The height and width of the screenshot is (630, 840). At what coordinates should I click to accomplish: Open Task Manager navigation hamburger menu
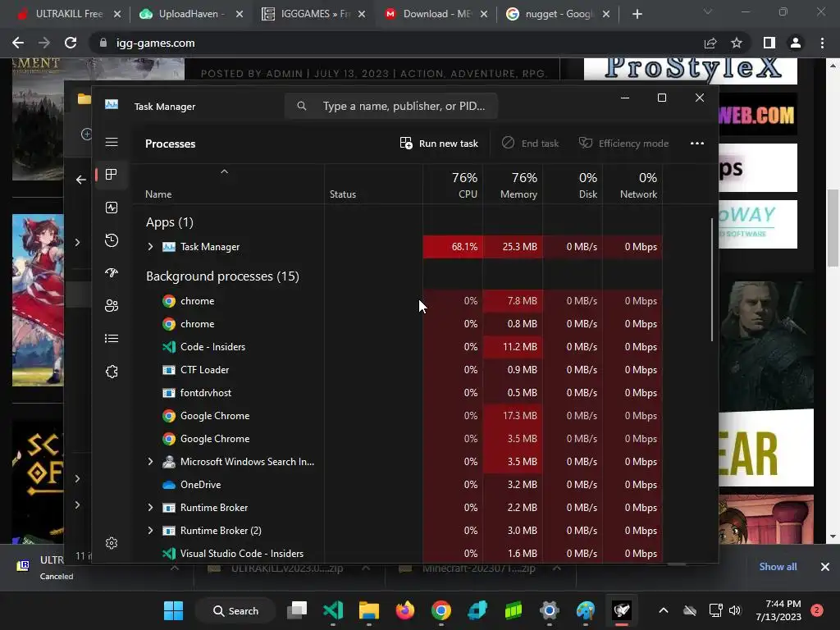112,142
